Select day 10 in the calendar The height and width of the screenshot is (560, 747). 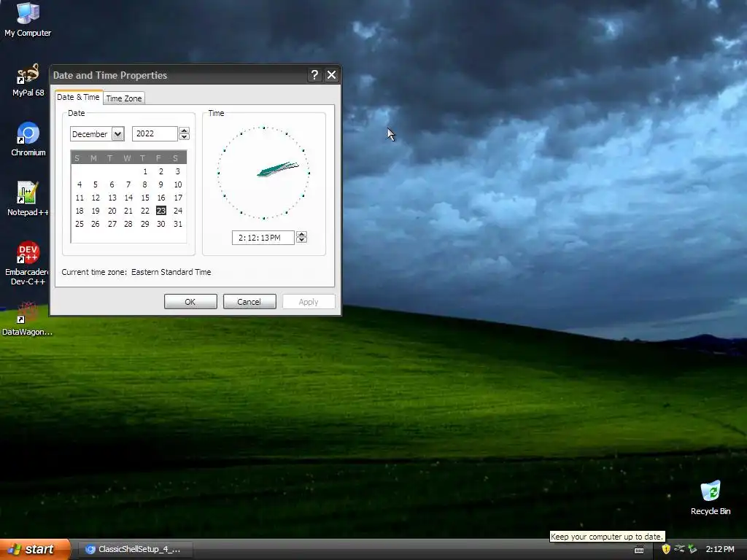[178, 184]
